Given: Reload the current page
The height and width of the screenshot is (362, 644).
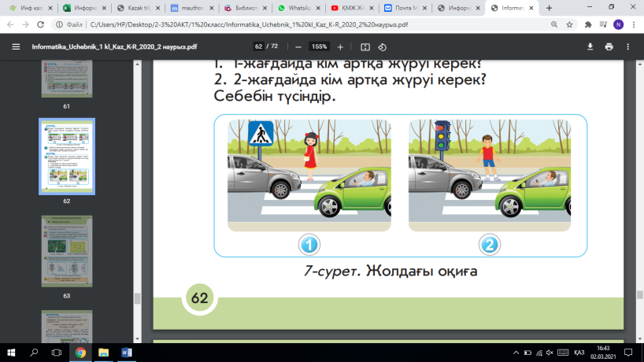Looking at the screenshot, I should click(40, 24).
